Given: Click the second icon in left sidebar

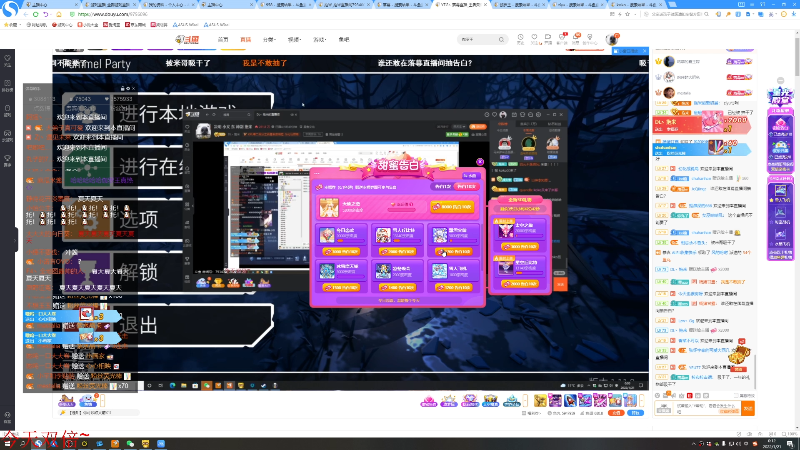Looking at the screenshot, I should click(x=8, y=84).
